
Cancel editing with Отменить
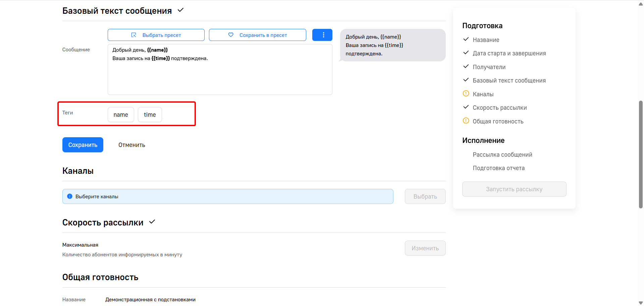pos(131,145)
